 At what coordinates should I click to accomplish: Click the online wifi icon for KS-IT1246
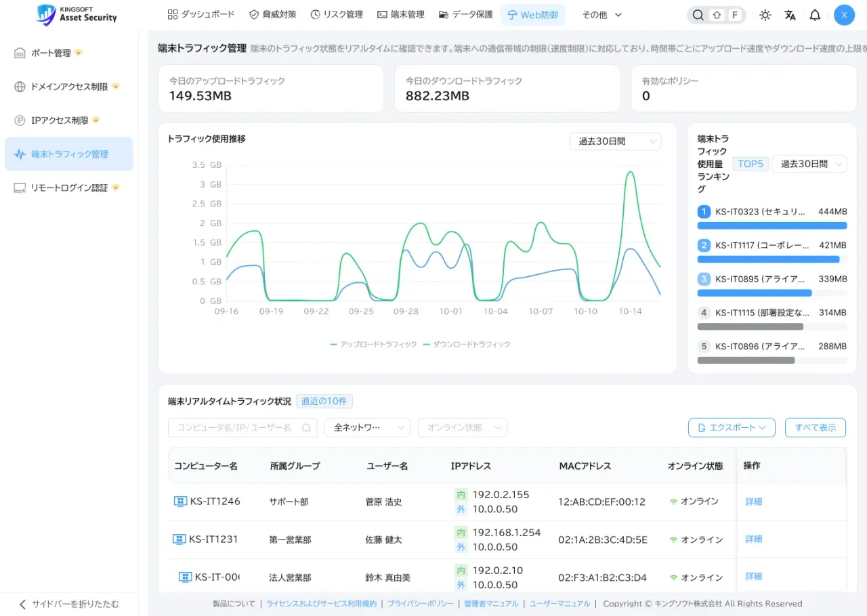pyautogui.click(x=673, y=502)
